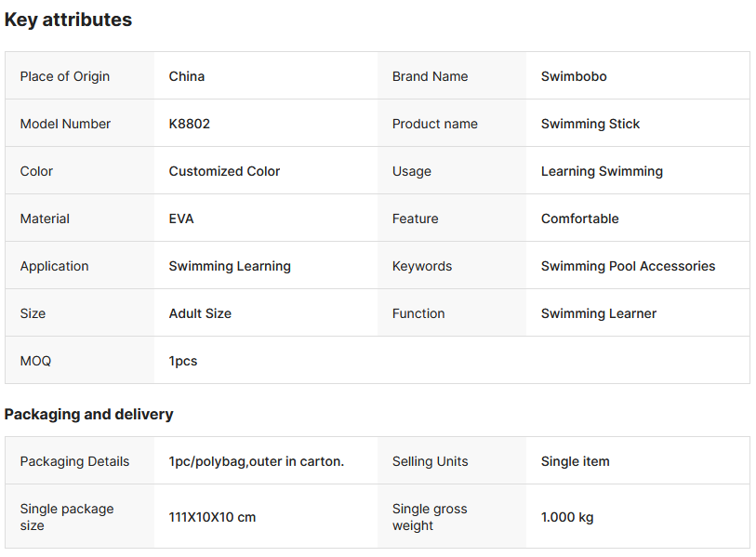Click the Customized Color value

[x=224, y=171]
